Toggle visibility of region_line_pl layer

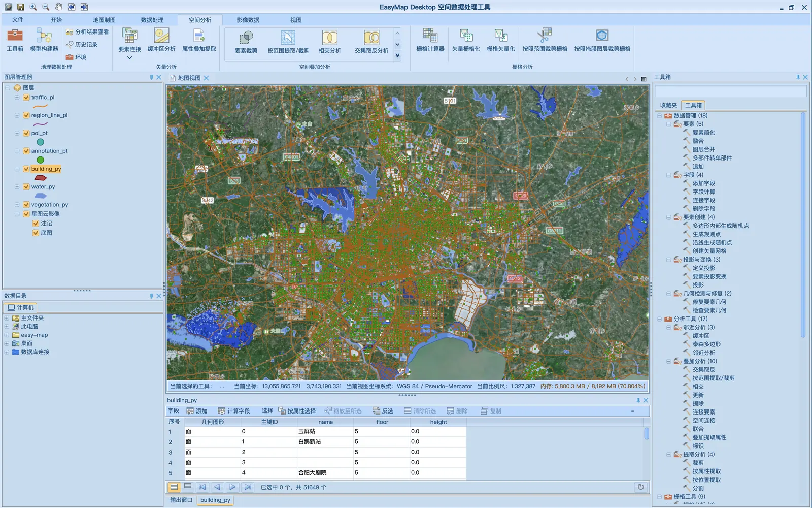[26, 115]
